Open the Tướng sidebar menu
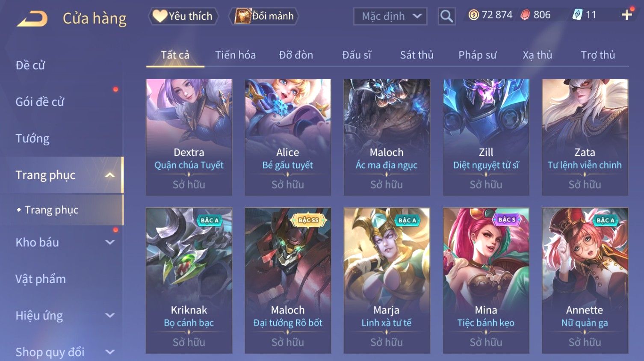 (x=32, y=138)
